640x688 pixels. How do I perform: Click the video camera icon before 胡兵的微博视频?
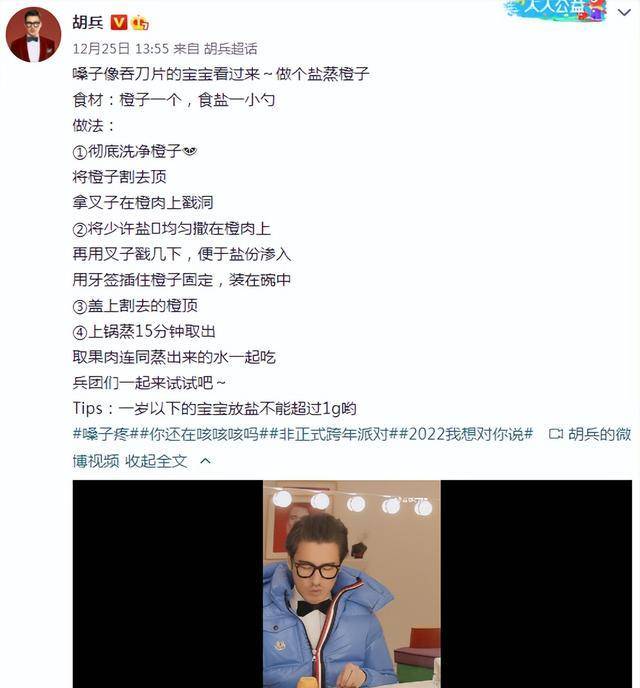[x=556, y=434]
